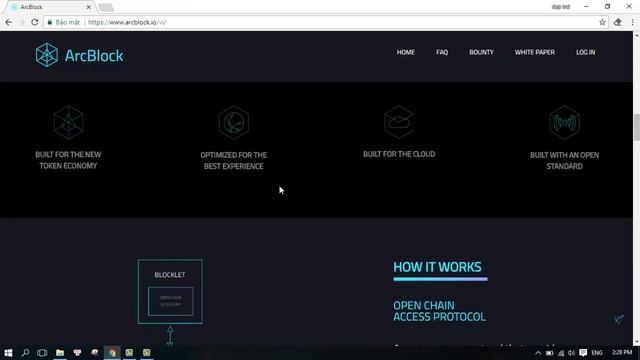
Task: Switch to Chrome on taskbar
Action: [112, 352]
